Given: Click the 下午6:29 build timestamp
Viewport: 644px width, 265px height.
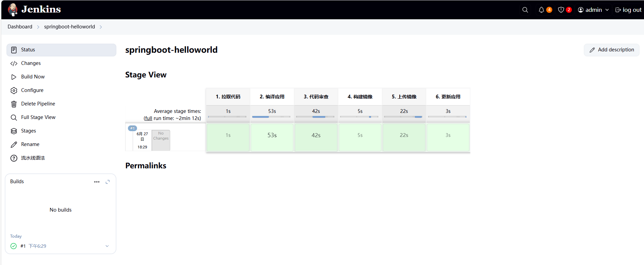Looking at the screenshot, I should click(37, 246).
